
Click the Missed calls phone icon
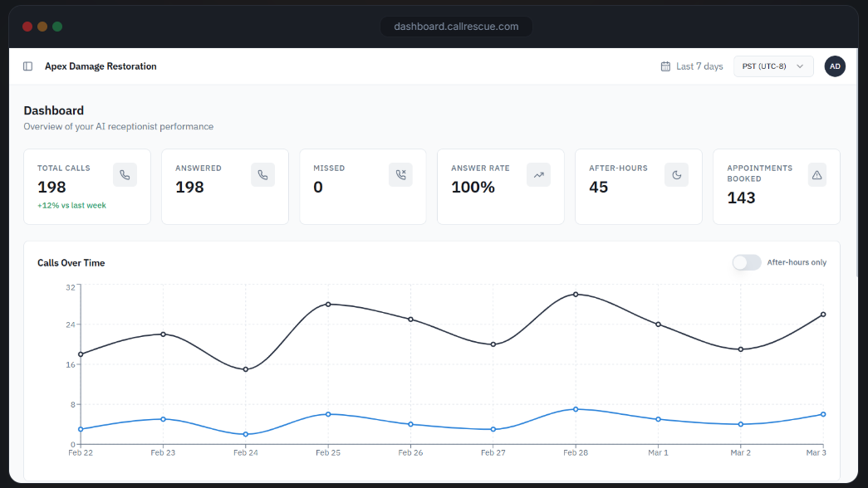coord(400,175)
